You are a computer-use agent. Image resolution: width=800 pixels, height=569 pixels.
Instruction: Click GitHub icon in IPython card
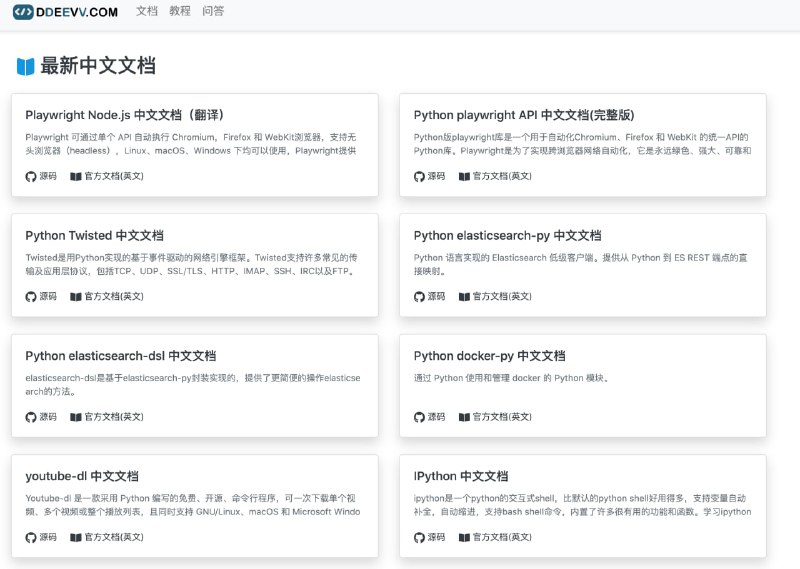point(419,538)
